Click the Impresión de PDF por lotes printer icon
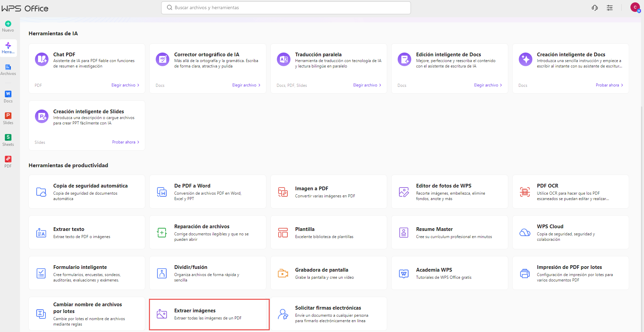The height and width of the screenshot is (332, 644). pyautogui.click(x=525, y=273)
